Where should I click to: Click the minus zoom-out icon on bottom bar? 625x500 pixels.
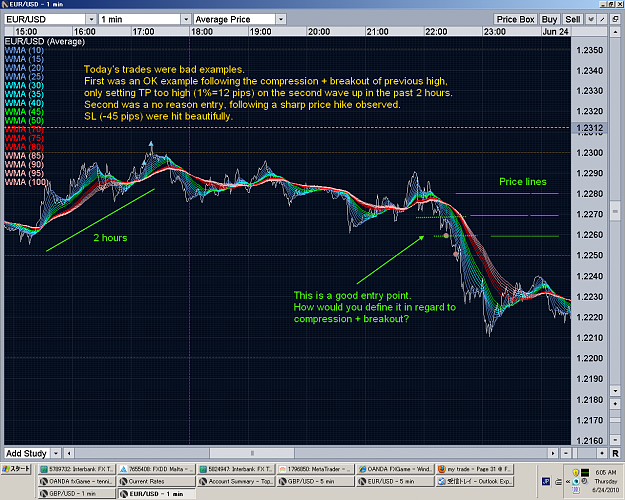point(566,453)
